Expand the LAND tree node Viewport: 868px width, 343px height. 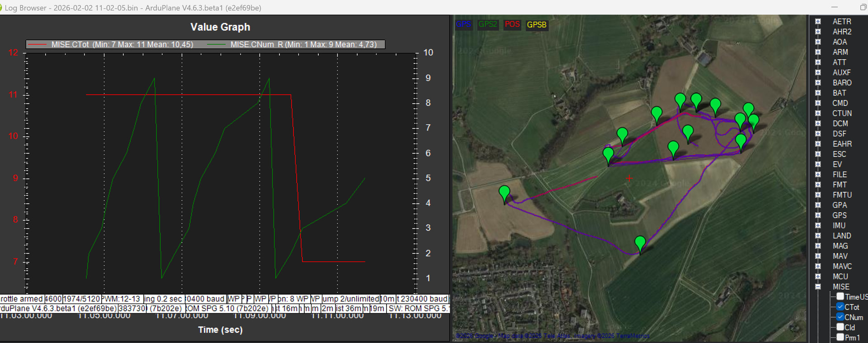818,236
